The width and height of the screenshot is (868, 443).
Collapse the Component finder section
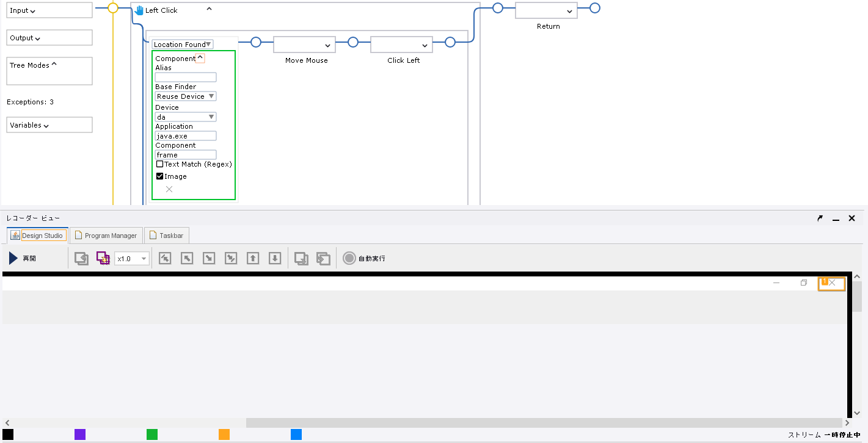click(200, 58)
